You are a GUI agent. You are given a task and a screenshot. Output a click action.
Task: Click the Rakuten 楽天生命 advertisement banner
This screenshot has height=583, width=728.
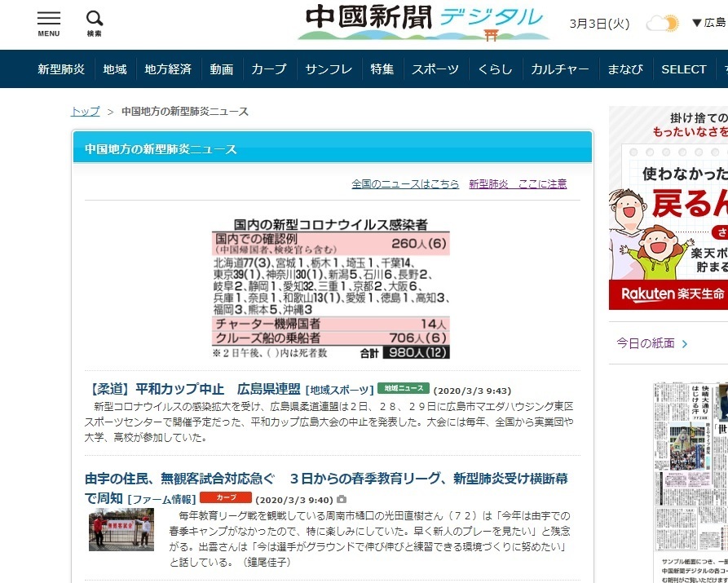(x=668, y=208)
